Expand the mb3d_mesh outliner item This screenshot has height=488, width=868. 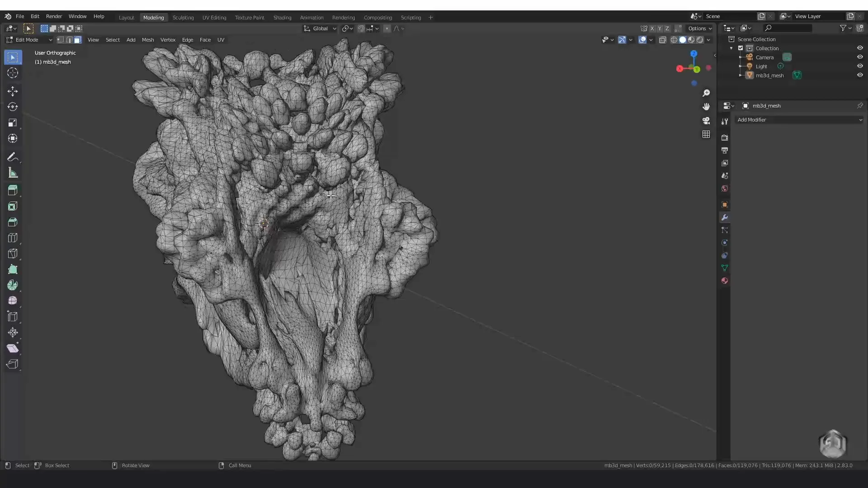pos(740,75)
